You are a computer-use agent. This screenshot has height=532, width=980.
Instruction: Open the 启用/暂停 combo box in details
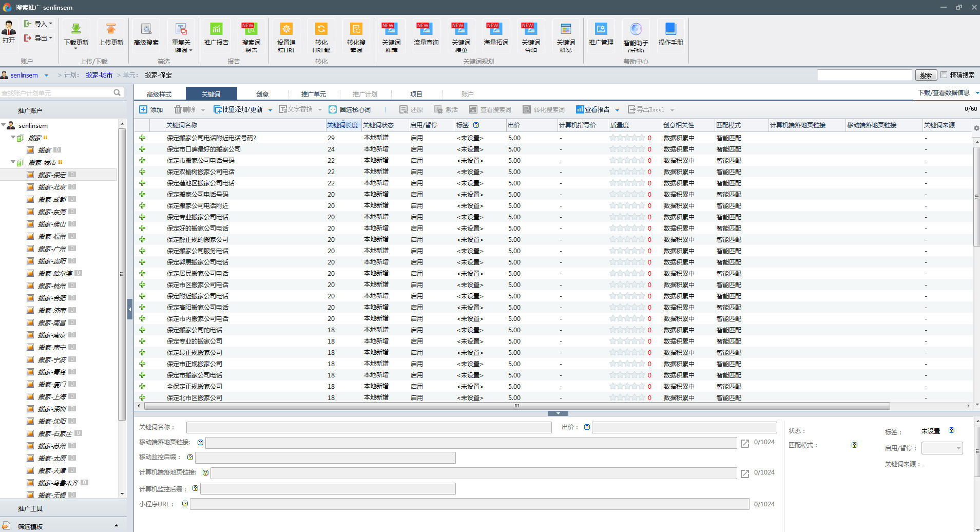pos(941,448)
